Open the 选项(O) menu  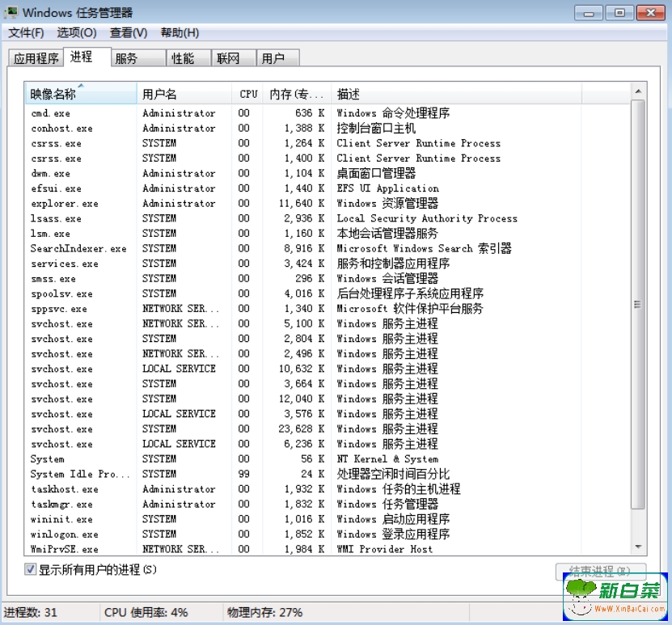(x=77, y=32)
